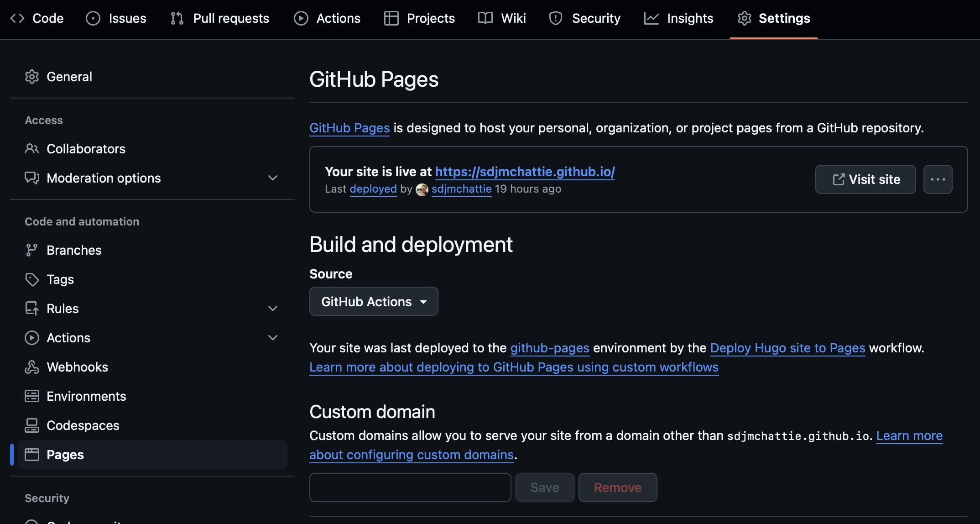Click the sidebar Actions play icon
Screen dimensions: 980x524
pos(32,338)
